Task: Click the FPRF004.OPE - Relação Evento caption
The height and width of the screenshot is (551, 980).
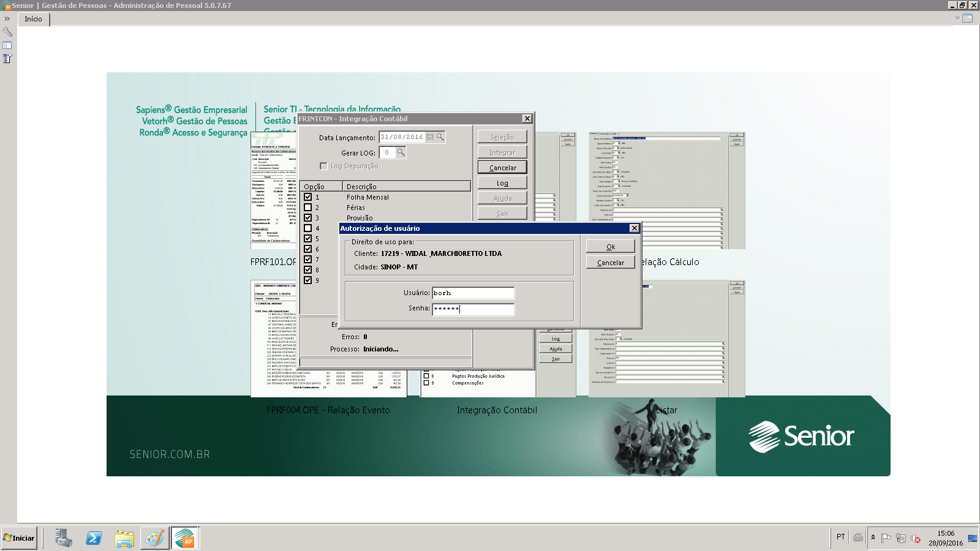Action: click(328, 410)
